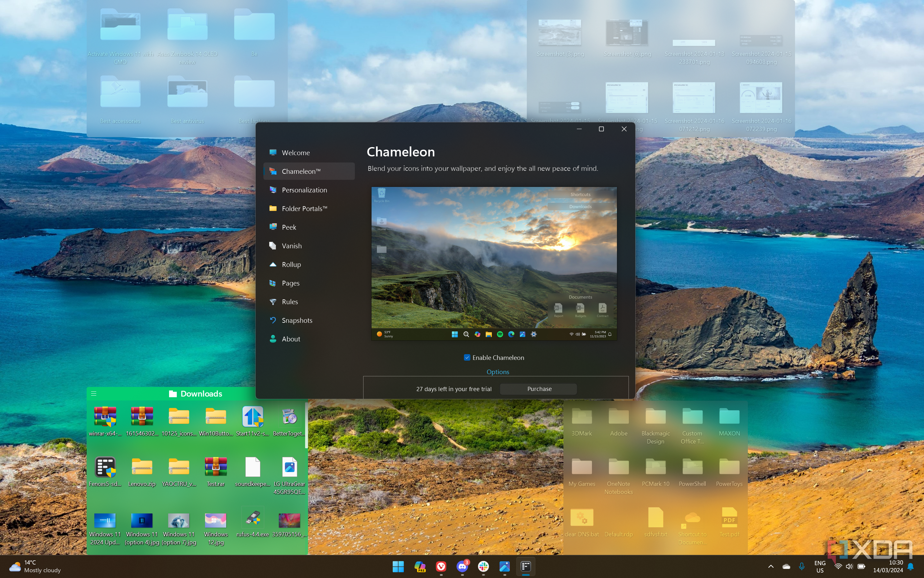Click the Chameleon sidebar icon
This screenshot has height=578, width=924.
click(x=273, y=171)
